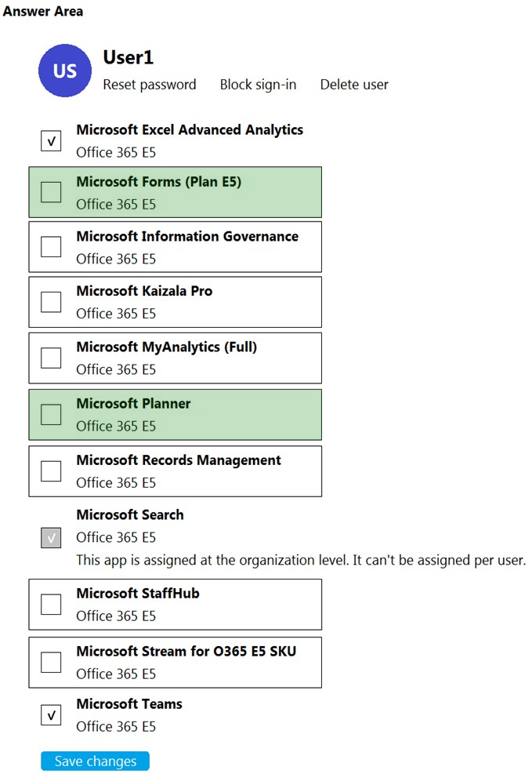The width and height of the screenshot is (532, 774).
Task: Uncheck Microsoft Excel Advanced Analytics checkbox
Action: tap(51, 140)
